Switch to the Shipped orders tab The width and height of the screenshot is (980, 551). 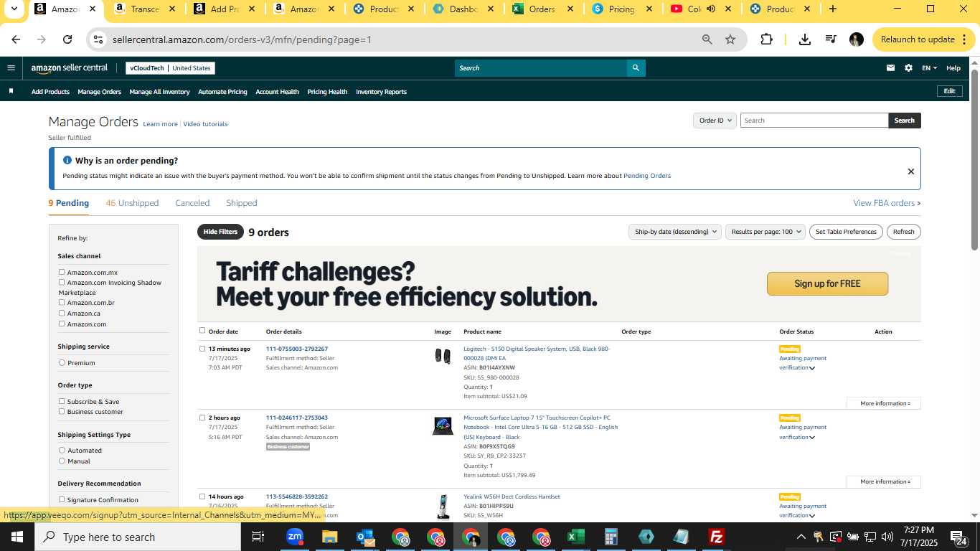tap(241, 203)
